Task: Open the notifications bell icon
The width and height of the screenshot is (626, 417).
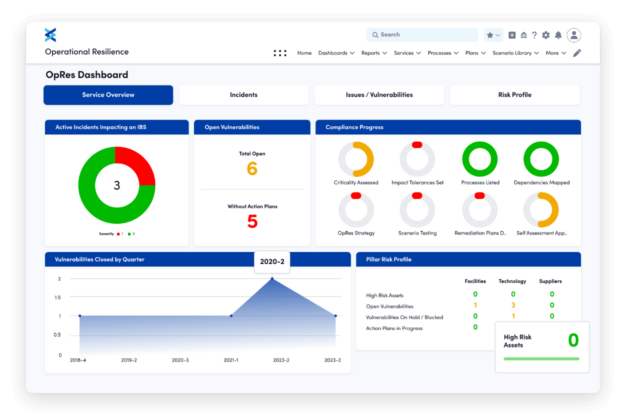Action: point(558,35)
